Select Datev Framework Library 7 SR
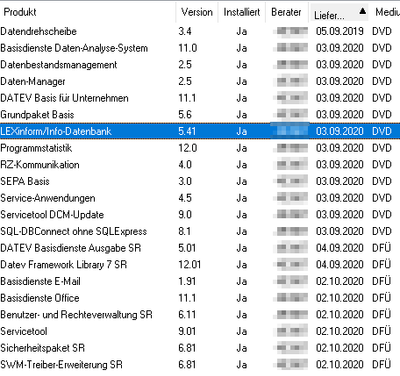The width and height of the screenshot is (400, 376). [x=200, y=265]
